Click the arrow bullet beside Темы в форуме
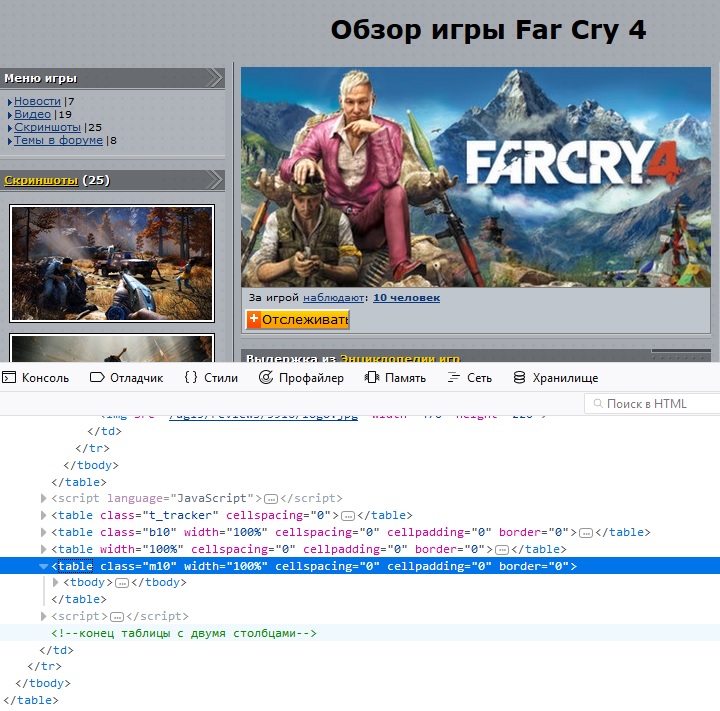This screenshot has height=711, width=720. [10, 141]
